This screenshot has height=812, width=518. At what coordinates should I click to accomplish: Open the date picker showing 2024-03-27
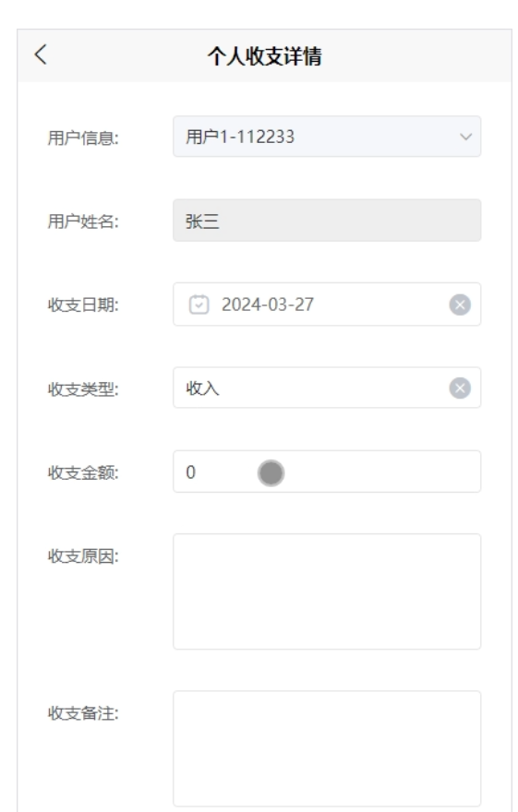point(327,304)
